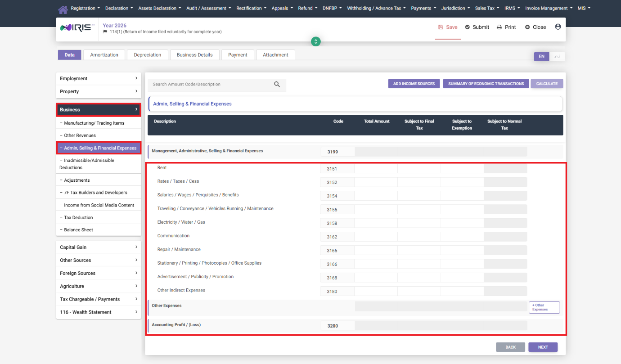
Task: Click Communication subject to final tax field
Action: [x=419, y=237]
